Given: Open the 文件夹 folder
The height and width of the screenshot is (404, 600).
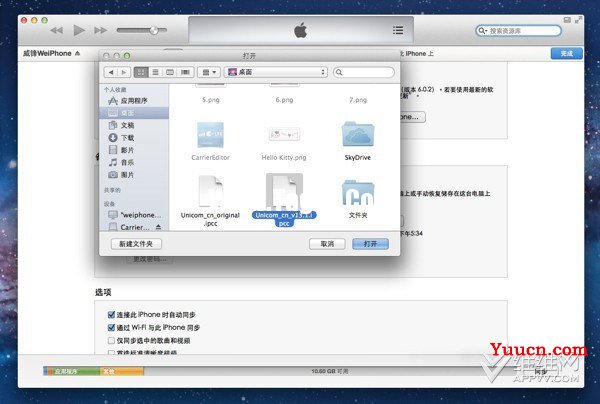Looking at the screenshot, I should tap(358, 192).
